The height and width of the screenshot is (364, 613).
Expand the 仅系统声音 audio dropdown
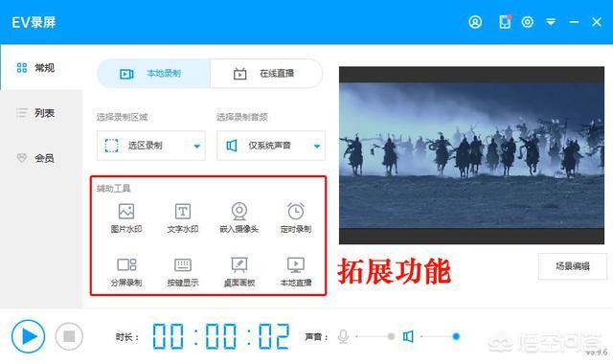271,146
